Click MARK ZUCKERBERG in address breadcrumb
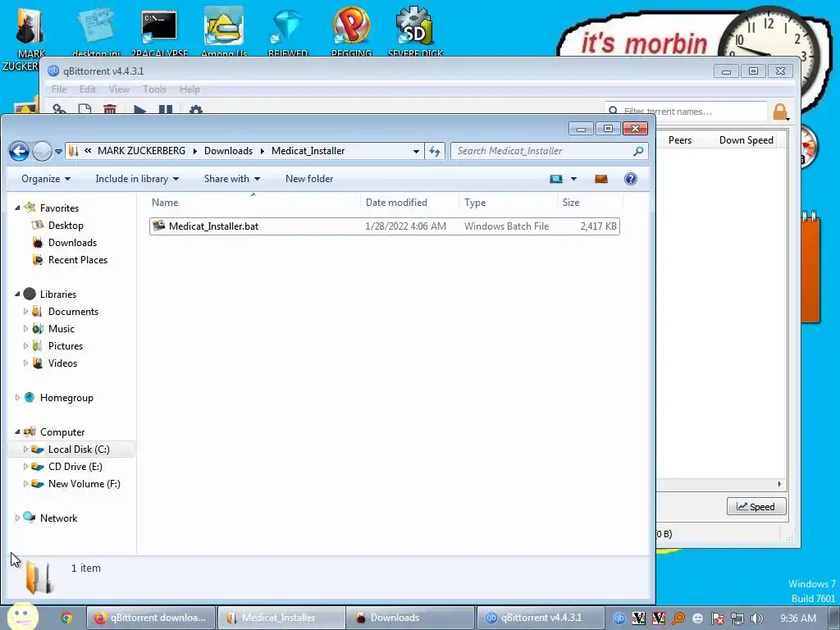 (141, 151)
